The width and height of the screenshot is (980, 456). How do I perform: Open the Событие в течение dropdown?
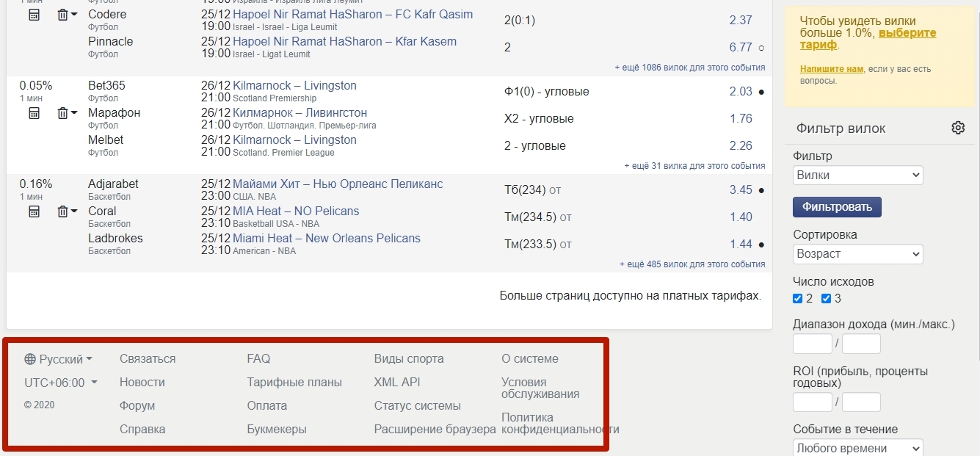pyautogui.click(x=858, y=447)
